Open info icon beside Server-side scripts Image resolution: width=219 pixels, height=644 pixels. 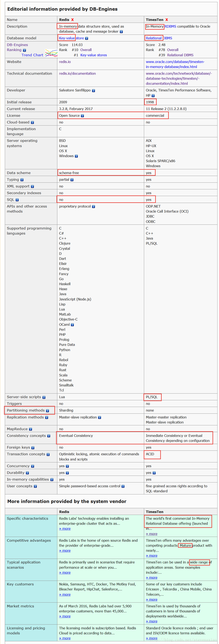coord(44,397)
